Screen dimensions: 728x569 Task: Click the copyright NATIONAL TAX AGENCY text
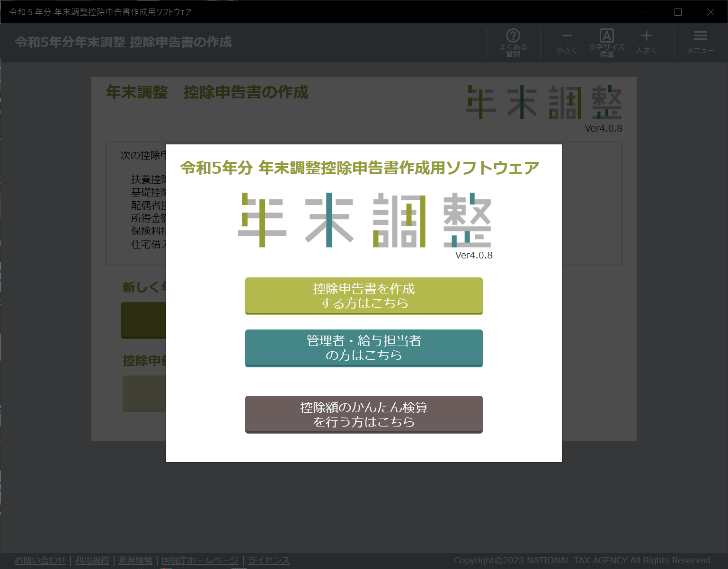[583, 560]
